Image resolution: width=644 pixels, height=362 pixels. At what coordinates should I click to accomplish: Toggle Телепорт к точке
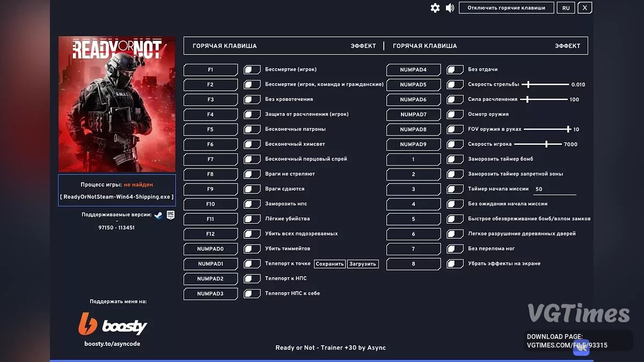pos(252,264)
